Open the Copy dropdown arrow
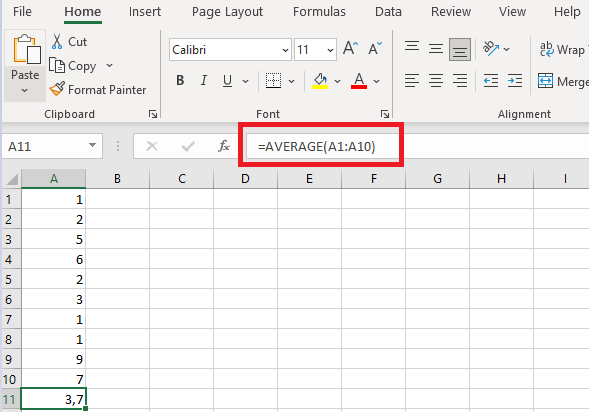589x412 pixels. 109,65
